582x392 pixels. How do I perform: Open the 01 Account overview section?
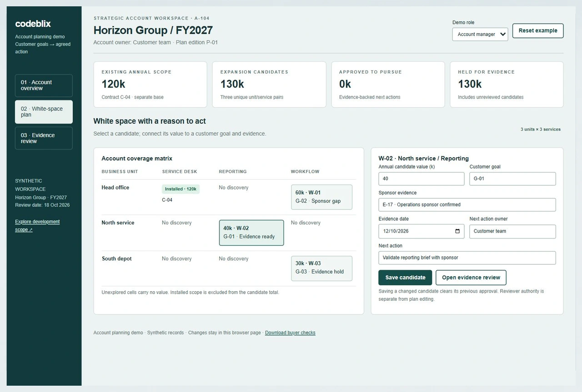(x=44, y=85)
